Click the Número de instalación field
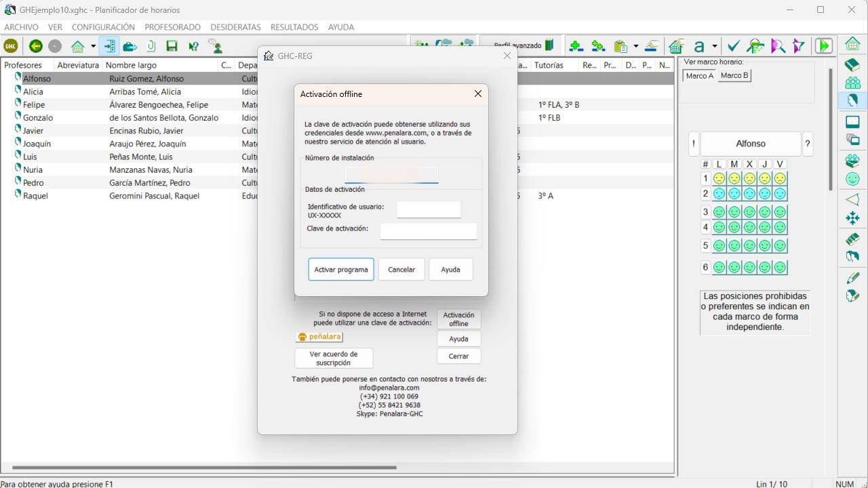 tap(391, 175)
